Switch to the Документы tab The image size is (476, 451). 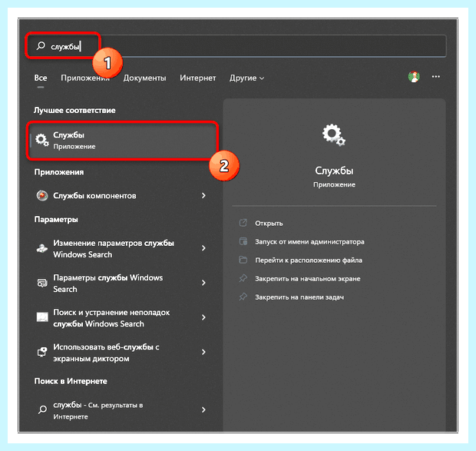point(144,78)
